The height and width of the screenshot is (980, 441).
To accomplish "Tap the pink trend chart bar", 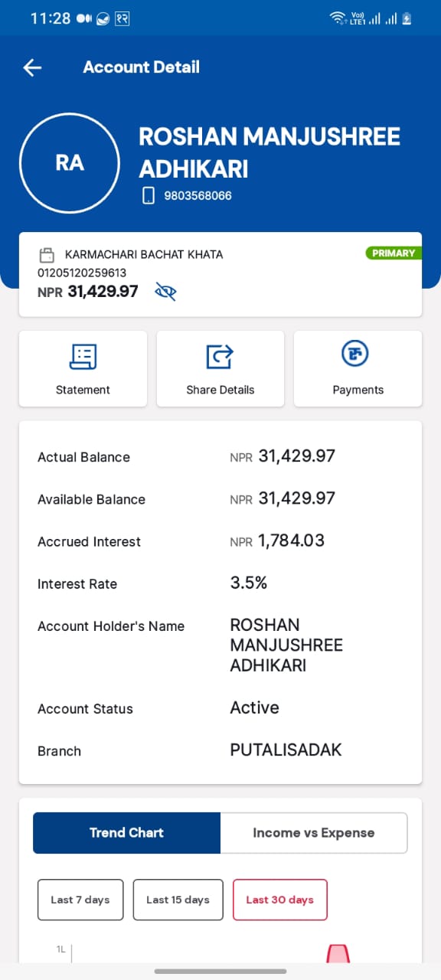I will 338,953.
